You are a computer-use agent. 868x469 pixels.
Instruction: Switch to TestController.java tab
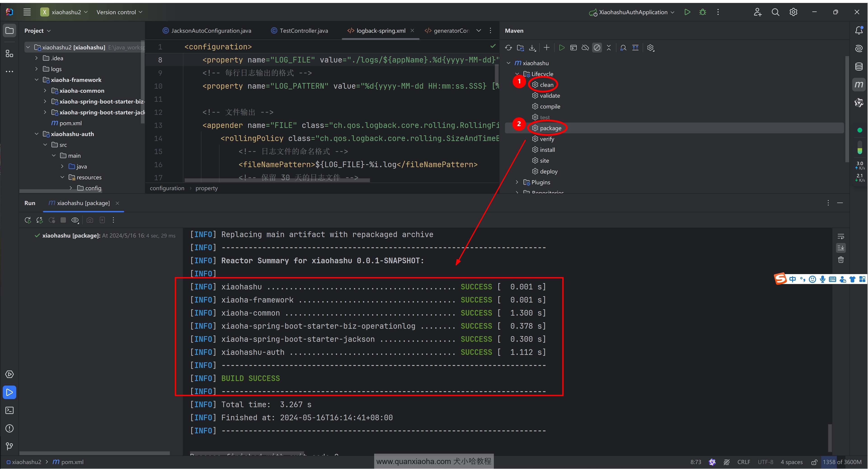click(303, 31)
